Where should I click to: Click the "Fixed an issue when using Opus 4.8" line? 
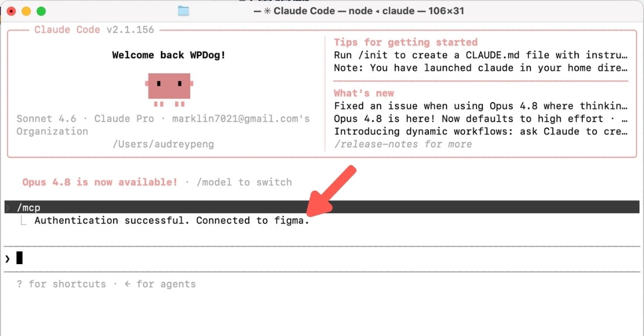coord(481,106)
